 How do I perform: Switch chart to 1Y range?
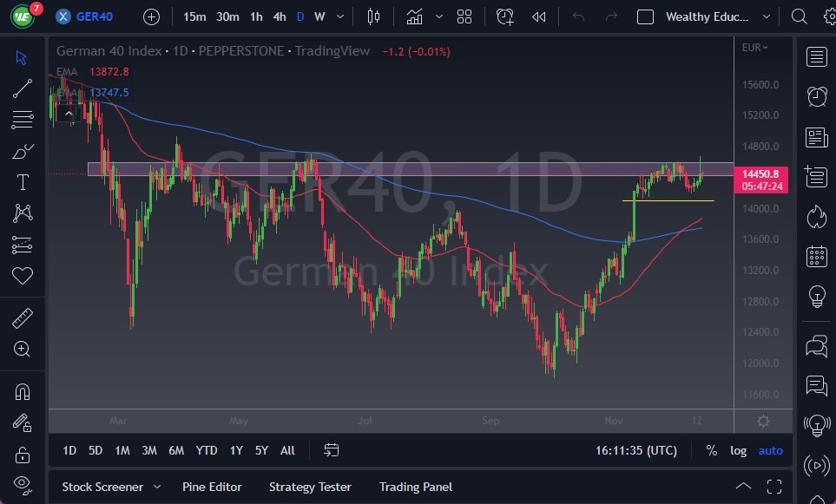pos(235,450)
